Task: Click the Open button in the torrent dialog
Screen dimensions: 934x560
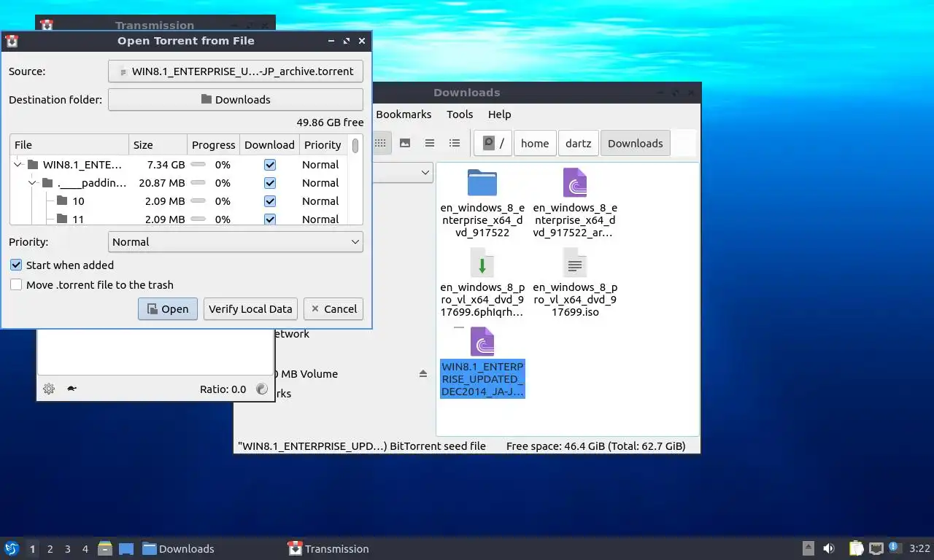Action: pyautogui.click(x=168, y=308)
